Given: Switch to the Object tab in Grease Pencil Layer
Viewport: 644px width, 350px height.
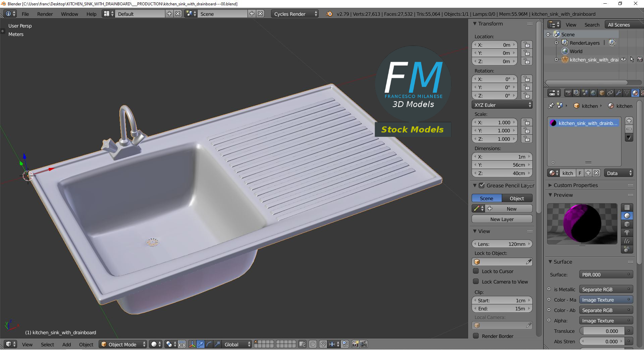Looking at the screenshot, I should 517,198.
